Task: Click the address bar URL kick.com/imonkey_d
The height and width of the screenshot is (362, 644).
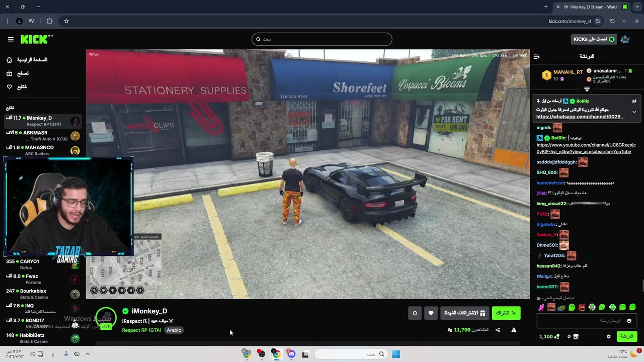Action: click(x=569, y=21)
